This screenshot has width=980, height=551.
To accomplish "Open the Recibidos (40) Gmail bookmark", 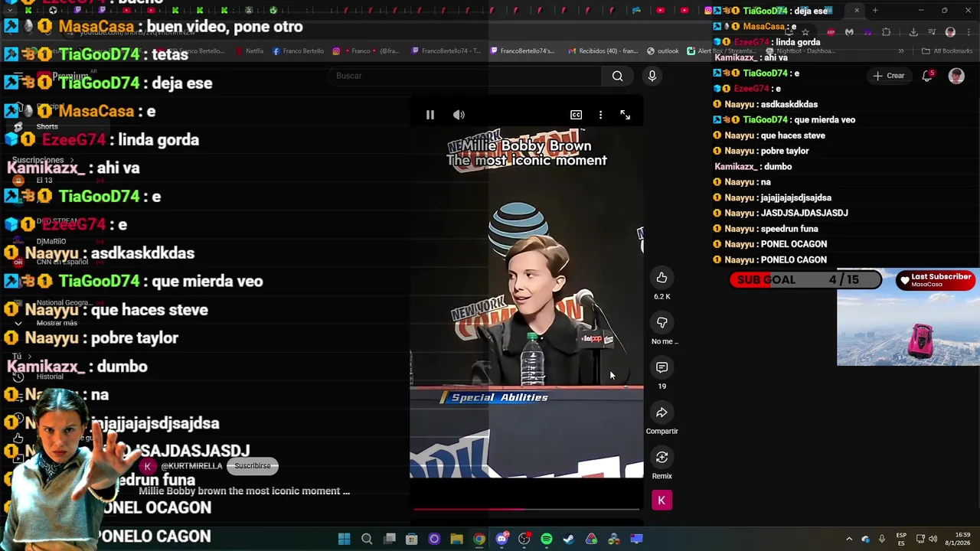I will tap(603, 51).
